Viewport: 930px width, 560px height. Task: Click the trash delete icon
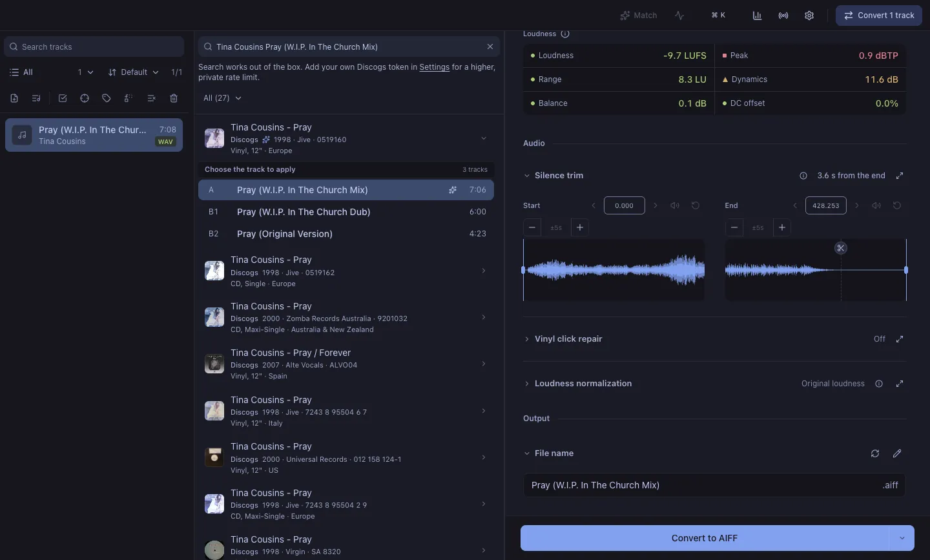coord(174,98)
